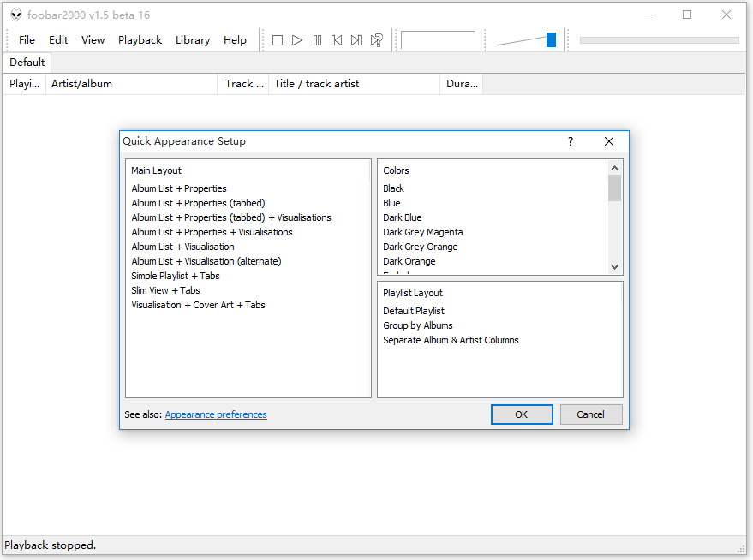Open the Playback menu

140,39
